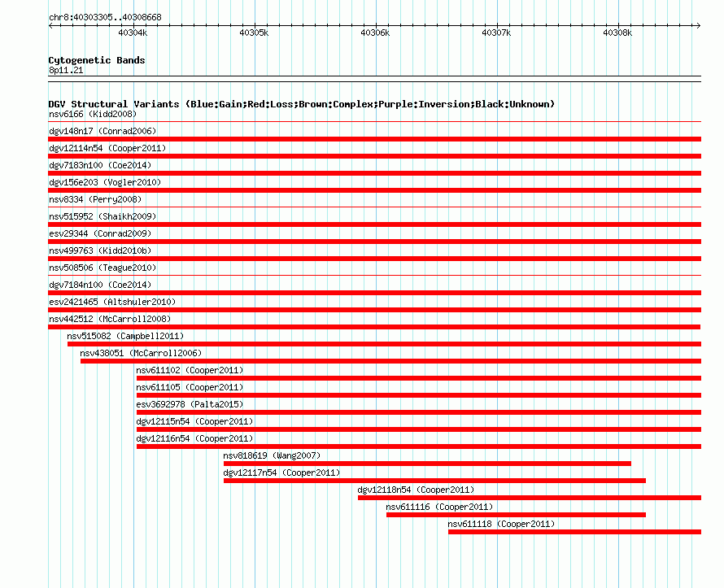The width and height of the screenshot is (724, 588).
Task: Click the 40307k ruler mark
Action: [x=496, y=33]
